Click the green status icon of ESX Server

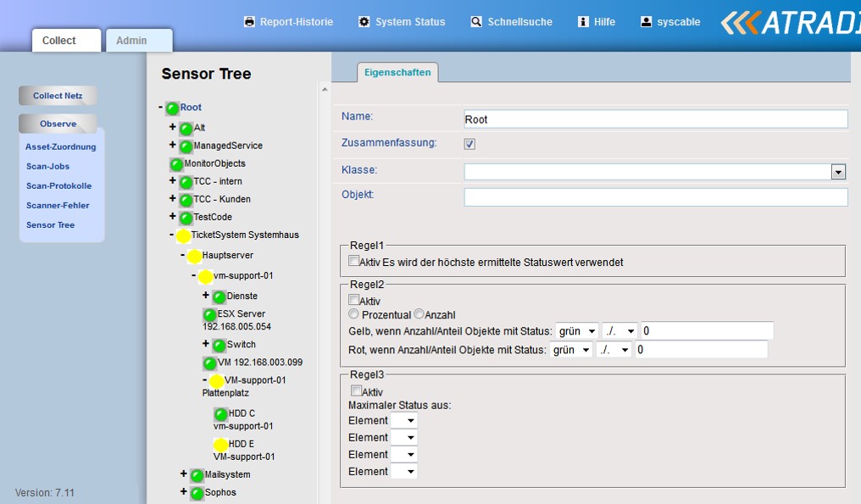click(209, 314)
